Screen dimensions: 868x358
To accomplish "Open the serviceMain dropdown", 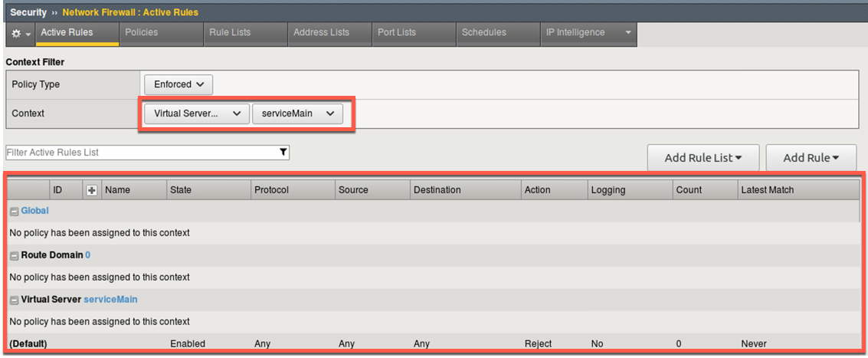I will click(x=298, y=113).
